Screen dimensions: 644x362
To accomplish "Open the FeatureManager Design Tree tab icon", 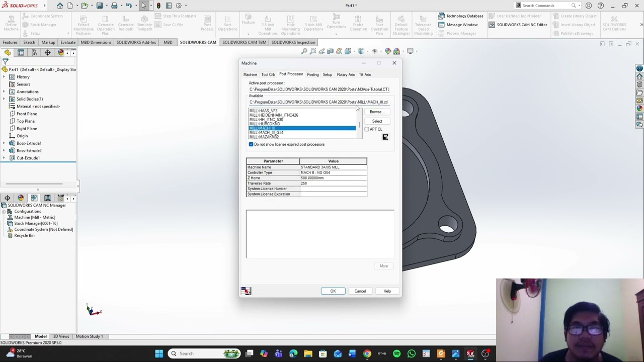I will pos(8,52).
